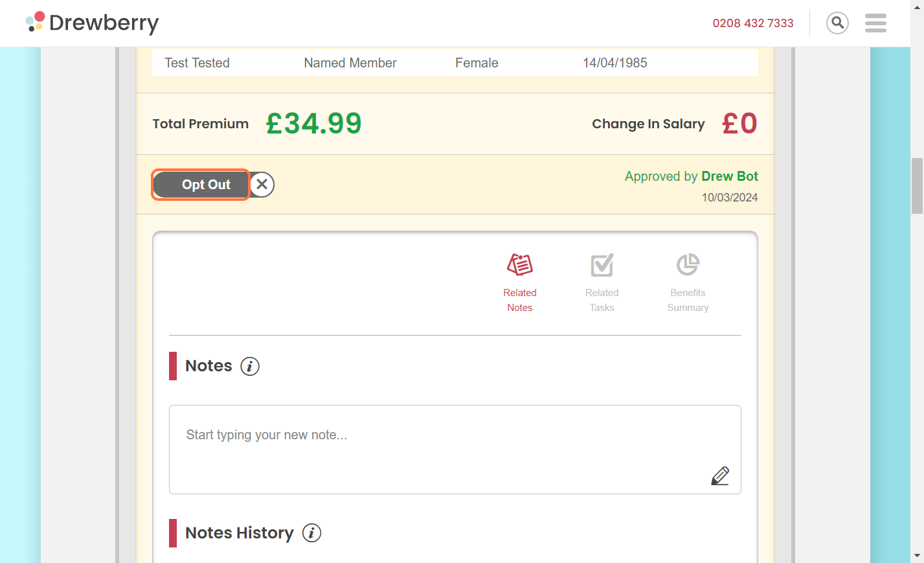This screenshot has width=924, height=563.
Task: Click the X knob on Opt Out toggle
Action: pyautogui.click(x=262, y=185)
